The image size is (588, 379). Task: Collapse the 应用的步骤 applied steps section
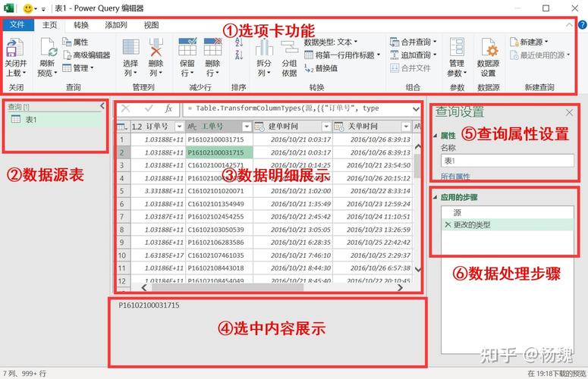pyautogui.click(x=435, y=197)
